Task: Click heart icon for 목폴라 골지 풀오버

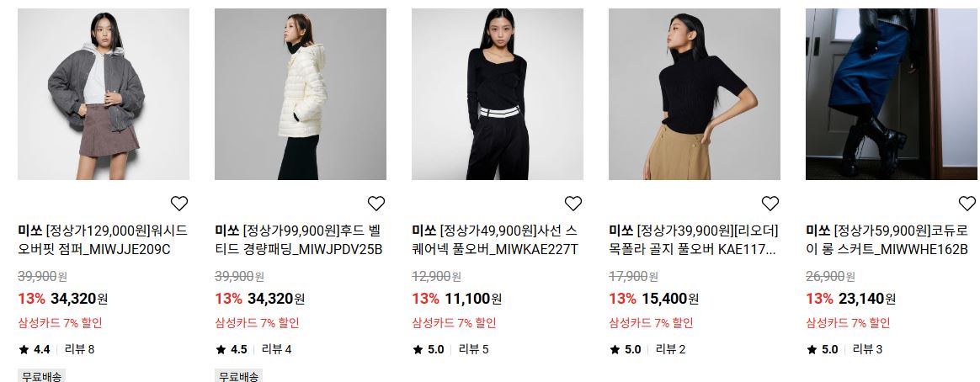Action: 770,204
